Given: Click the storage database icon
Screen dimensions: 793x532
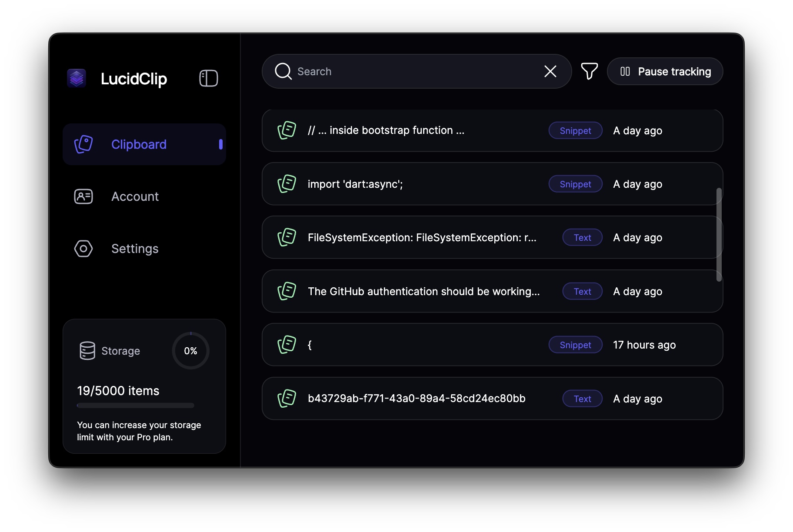Looking at the screenshot, I should click(87, 350).
